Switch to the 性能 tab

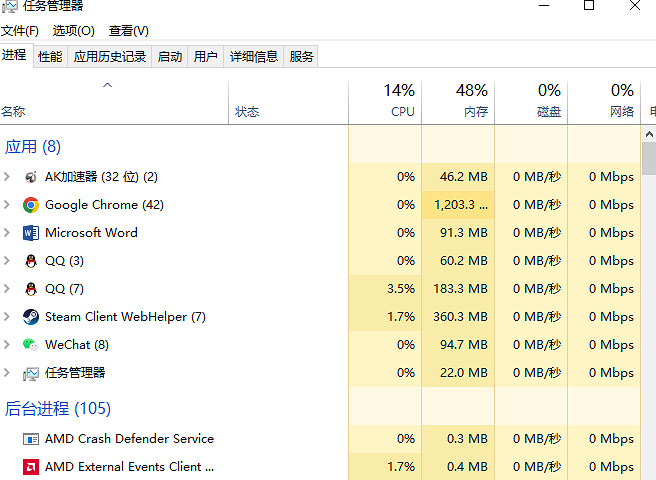pos(50,57)
